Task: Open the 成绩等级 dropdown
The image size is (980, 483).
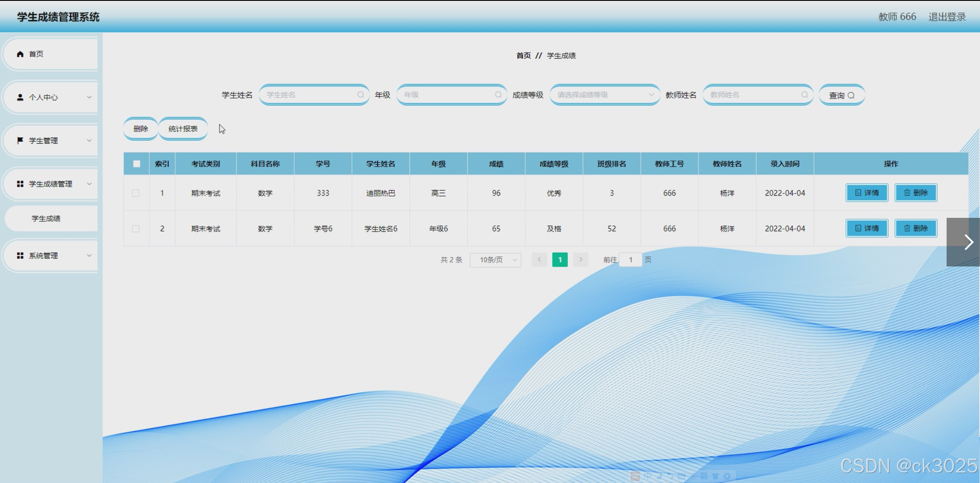Action: point(604,95)
